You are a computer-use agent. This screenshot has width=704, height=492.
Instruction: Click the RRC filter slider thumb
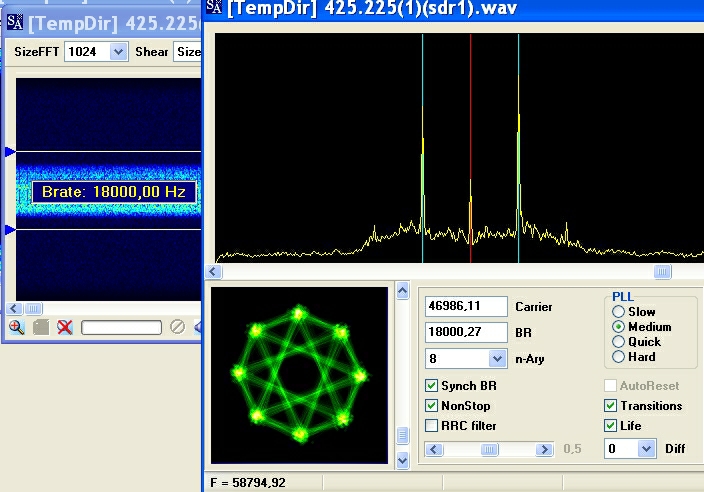click(489, 449)
